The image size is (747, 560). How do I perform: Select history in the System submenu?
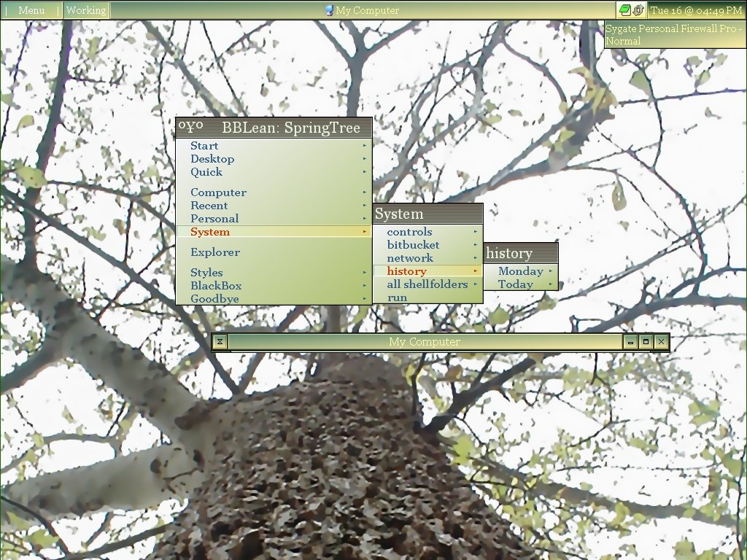pyautogui.click(x=427, y=271)
